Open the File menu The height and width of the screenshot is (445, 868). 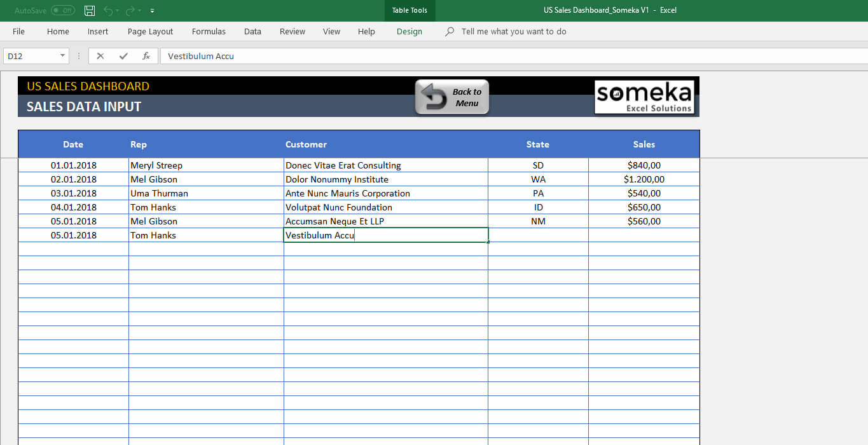18,31
